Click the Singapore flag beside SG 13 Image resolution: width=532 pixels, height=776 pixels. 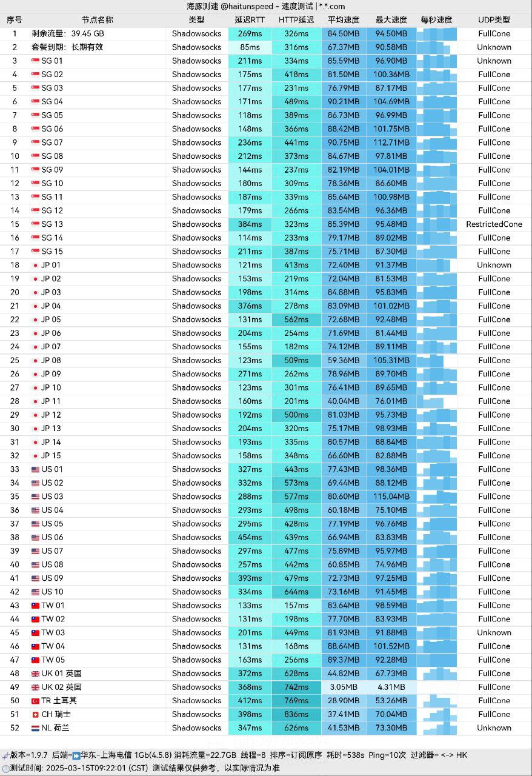pos(35,224)
